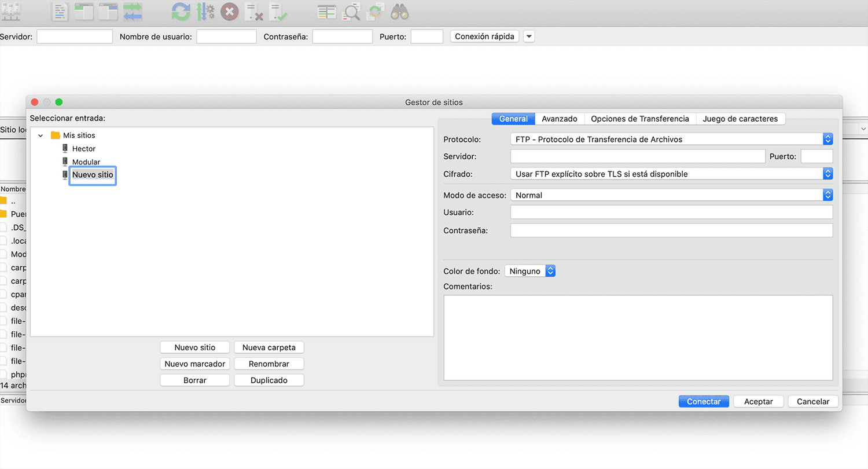Screen dimensions: 868x469
Task: Open the Protocolo dropdown
Action: [x=671, y=140]
